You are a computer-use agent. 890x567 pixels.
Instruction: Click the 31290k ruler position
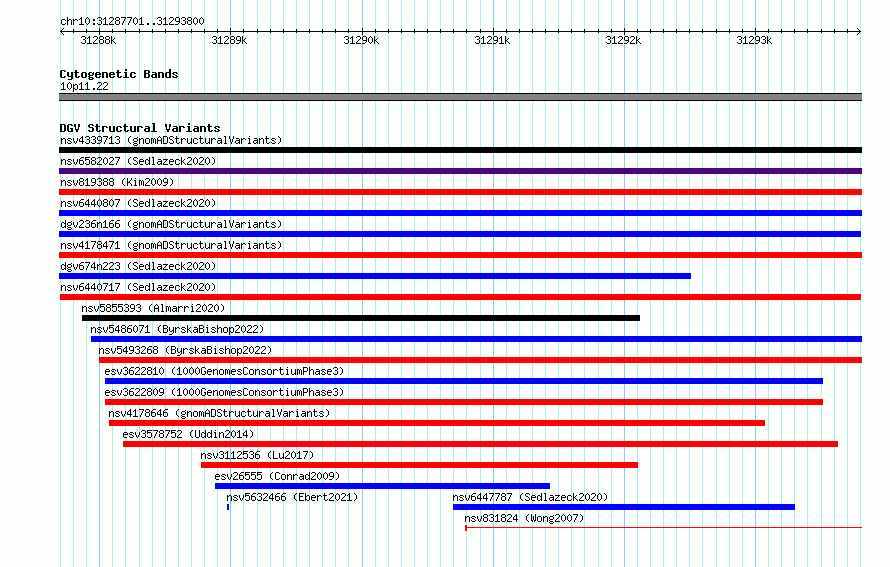(361, 40)
